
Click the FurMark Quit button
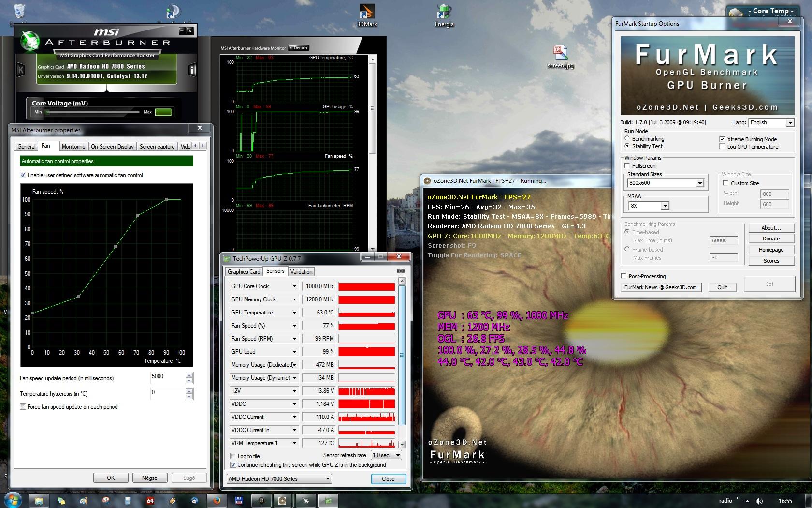coord(722,287)
